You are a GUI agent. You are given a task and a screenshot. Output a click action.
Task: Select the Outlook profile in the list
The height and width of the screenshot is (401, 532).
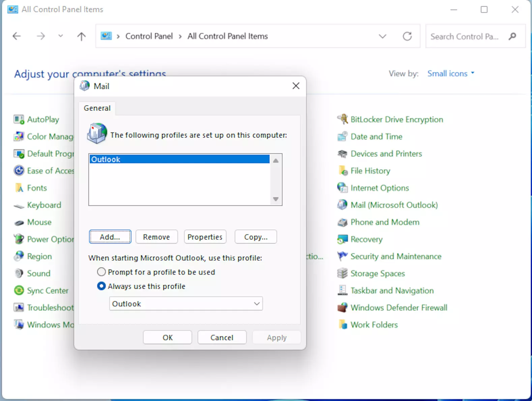(180, 159)
